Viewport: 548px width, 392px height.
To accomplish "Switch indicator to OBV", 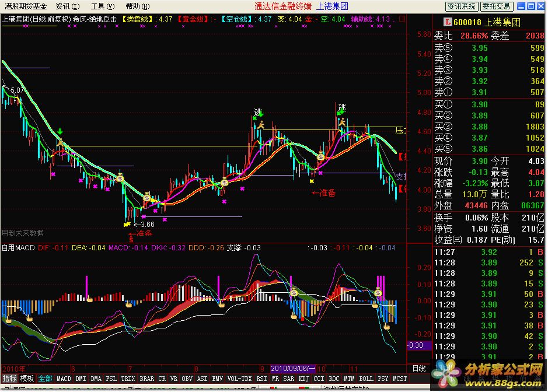I will tap(187, 379).
